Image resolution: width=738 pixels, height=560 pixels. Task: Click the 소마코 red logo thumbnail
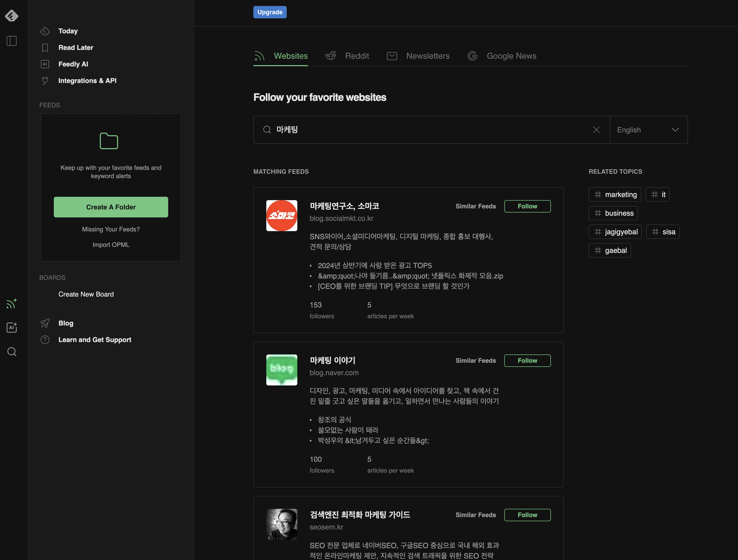[x=282, y=216]
